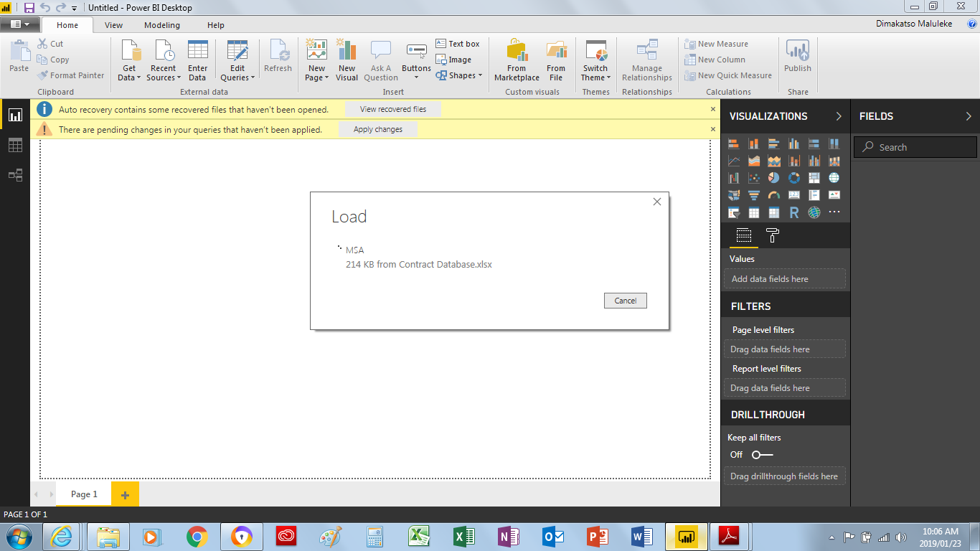Select the Pie chart visualization

(x=773, y=178)
